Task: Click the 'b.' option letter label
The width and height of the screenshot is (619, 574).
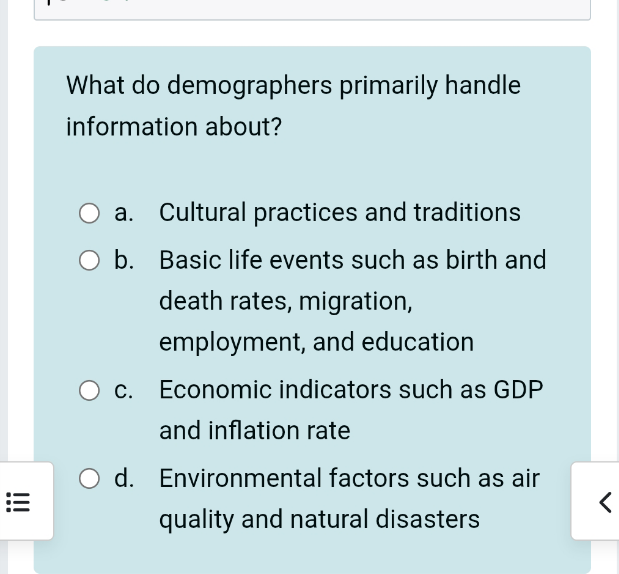Action: coord(124,260)
